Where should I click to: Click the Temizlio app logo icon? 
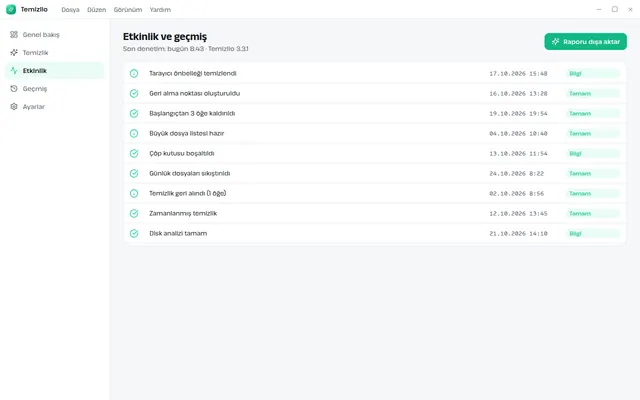(11, 9)
